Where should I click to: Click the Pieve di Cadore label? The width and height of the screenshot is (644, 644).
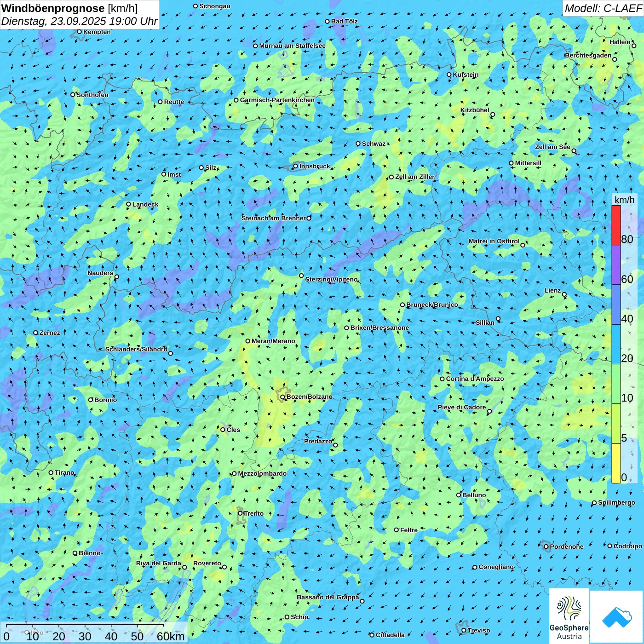click(x=462, y=407)
